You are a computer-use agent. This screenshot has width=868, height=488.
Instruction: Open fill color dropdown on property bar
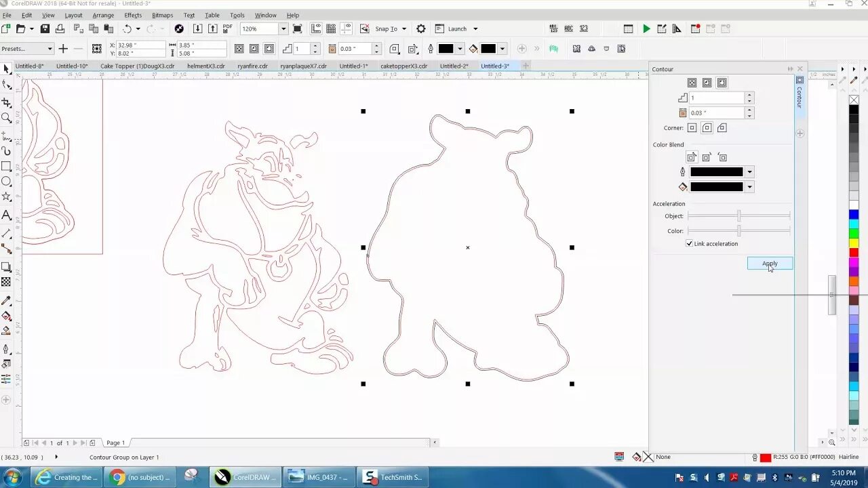tap(502, 49)
